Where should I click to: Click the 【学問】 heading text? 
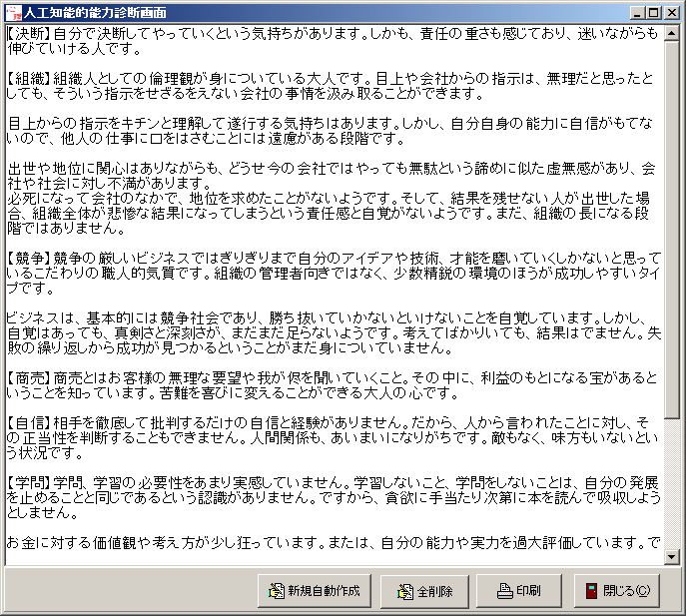29,482
